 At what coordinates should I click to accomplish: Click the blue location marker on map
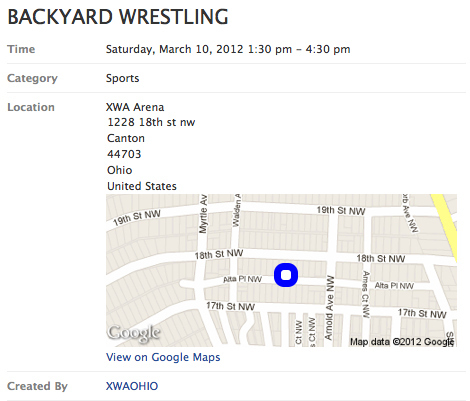pos(286,275)
